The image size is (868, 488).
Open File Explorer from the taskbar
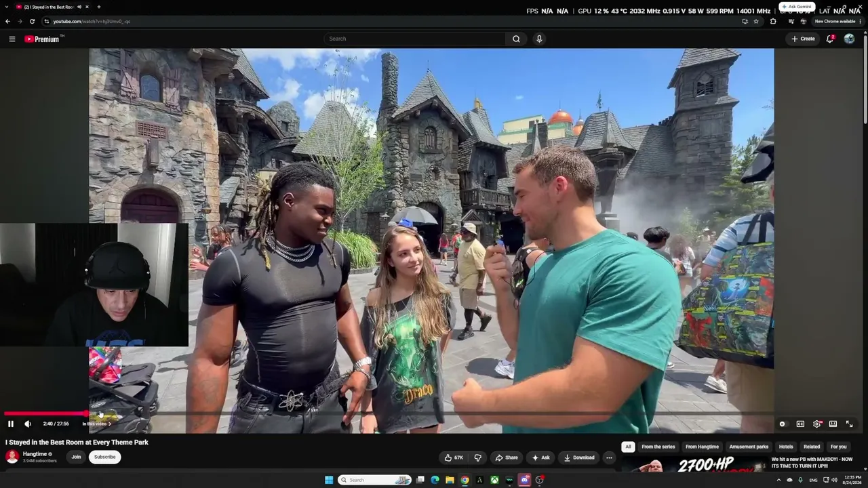450,480
